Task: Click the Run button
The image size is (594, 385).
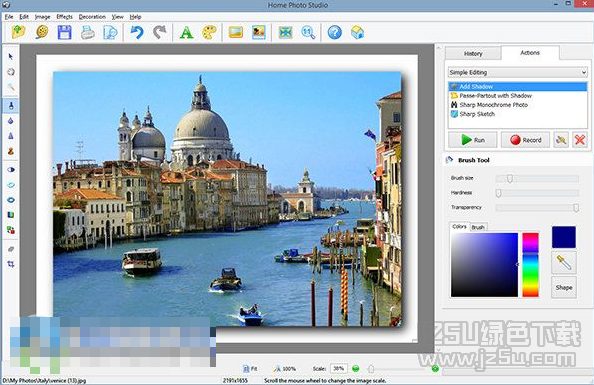Action: pyautogui.click(x=473, y=140)
